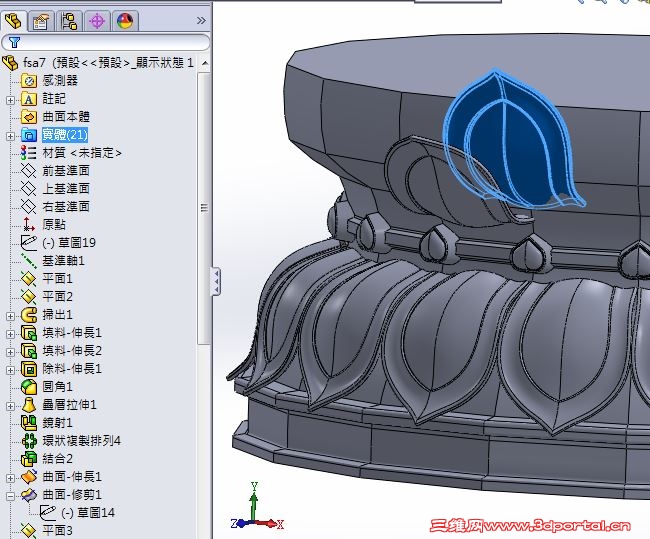Open the FeatureManager design tree tab
Image resolution: width=650 pixels, height=539 pixels.
coord(13,20)
